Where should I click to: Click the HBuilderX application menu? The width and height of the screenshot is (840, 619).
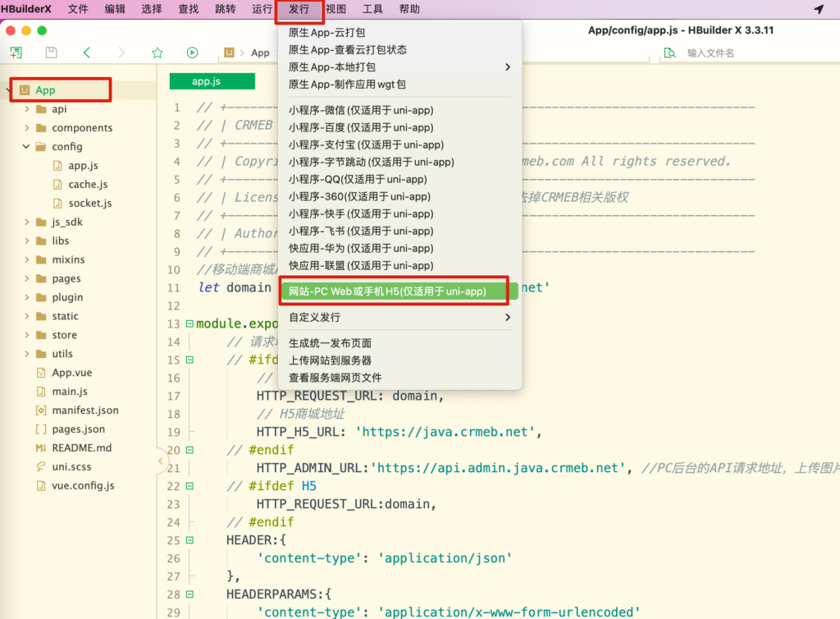tap(25, 9)
